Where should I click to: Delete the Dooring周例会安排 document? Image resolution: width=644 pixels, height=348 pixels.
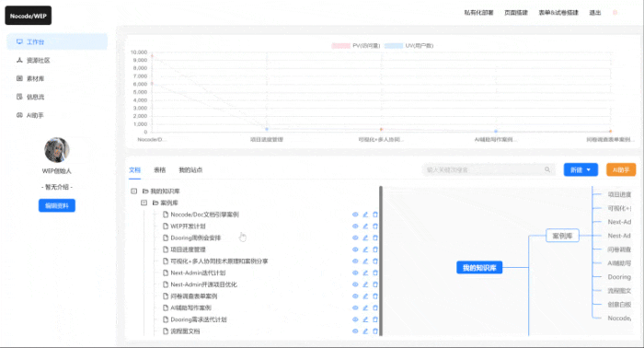(x=375, y=238)
